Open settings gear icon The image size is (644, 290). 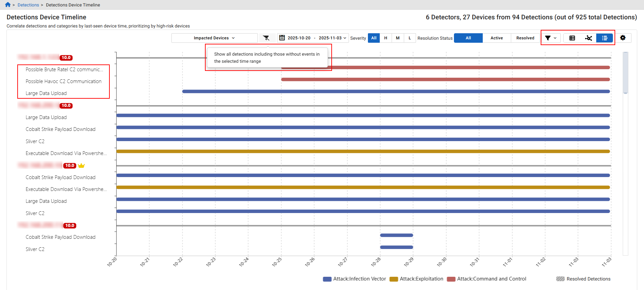pyautogui.click(x=623, y=38)
